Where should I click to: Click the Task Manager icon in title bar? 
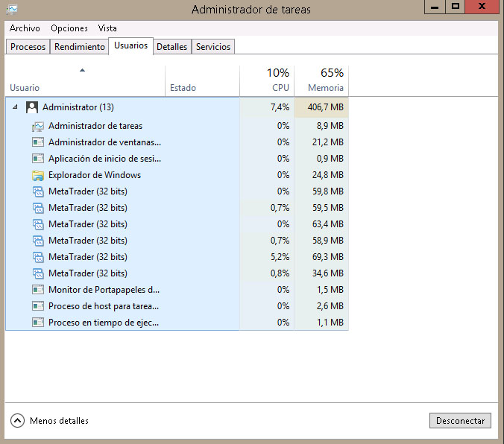12,10
